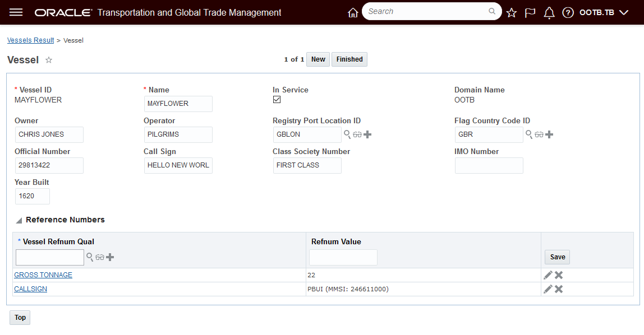Open the OOTB.TB user dropdown
The width and height of the screenshot is (644, 335).
point(604,12)
